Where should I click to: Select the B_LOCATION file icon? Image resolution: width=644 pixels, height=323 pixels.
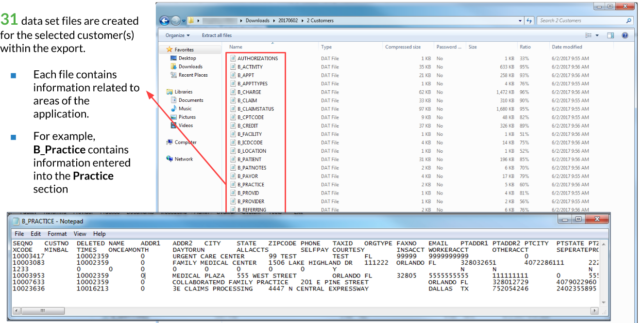[x=233, y=151]
